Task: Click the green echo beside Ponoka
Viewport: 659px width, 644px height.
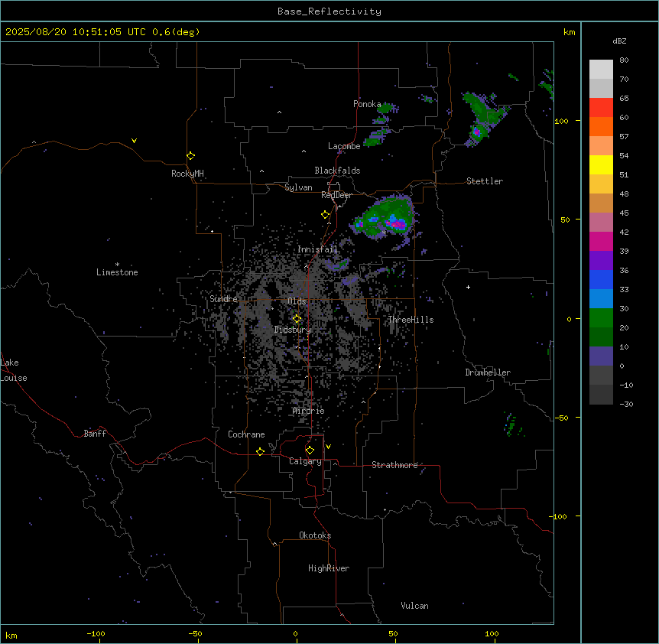Action: [x=385, y=109]
